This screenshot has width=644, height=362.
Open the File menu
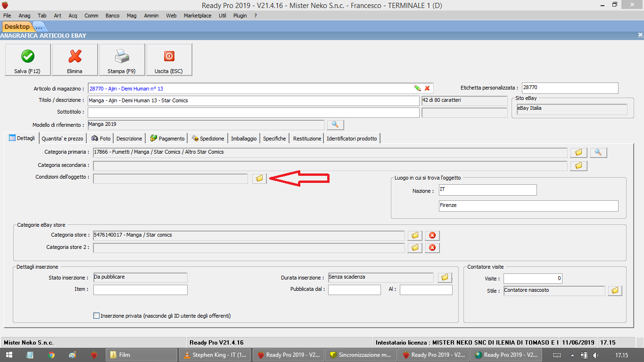coord(7,16)
